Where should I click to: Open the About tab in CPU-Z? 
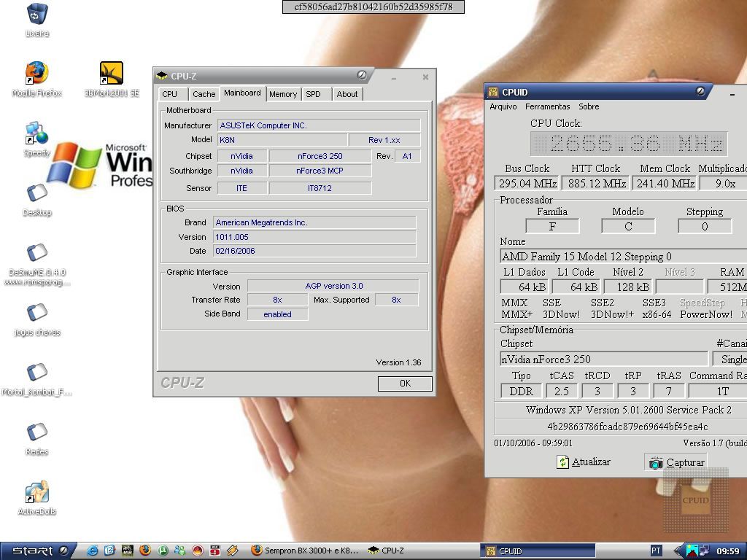coord(347,94)
